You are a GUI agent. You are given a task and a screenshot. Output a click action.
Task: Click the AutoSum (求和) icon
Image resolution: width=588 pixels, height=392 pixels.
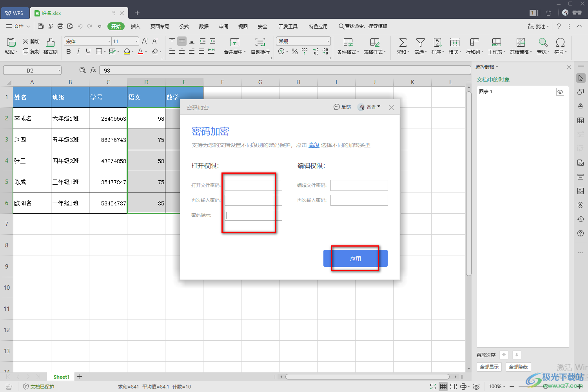(x=403, y=42)
